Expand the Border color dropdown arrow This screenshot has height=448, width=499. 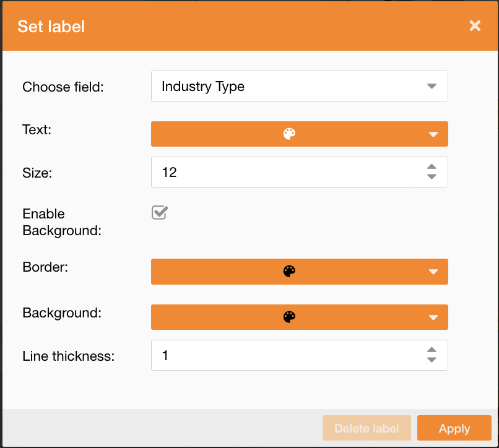tap(433, 272)
